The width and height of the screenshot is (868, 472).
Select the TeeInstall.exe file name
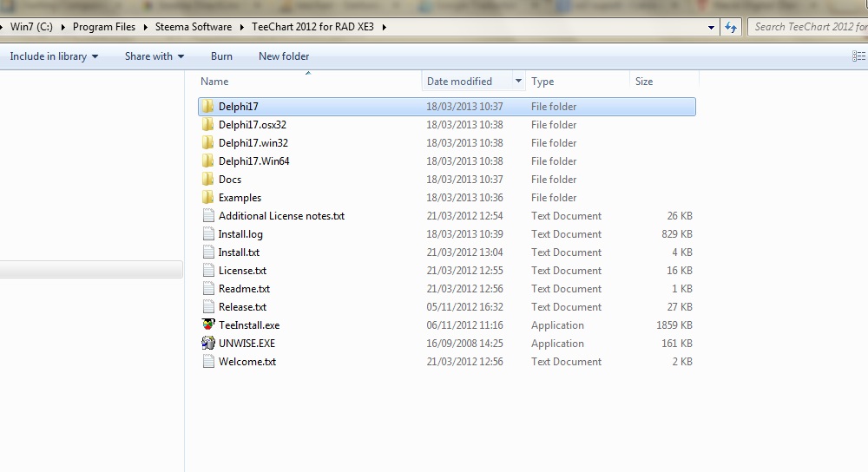point(249,325)
